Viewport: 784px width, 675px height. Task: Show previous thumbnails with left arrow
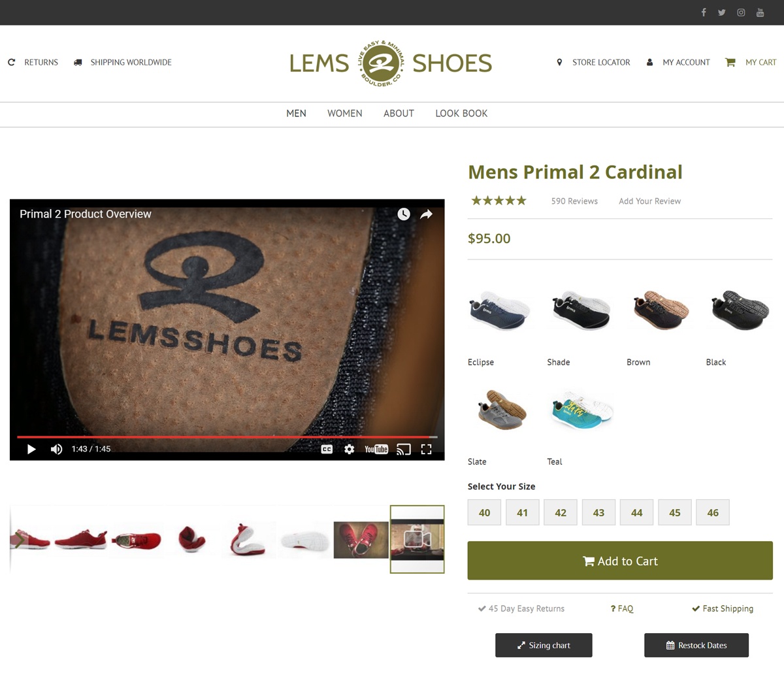click(x=20, y=540)
